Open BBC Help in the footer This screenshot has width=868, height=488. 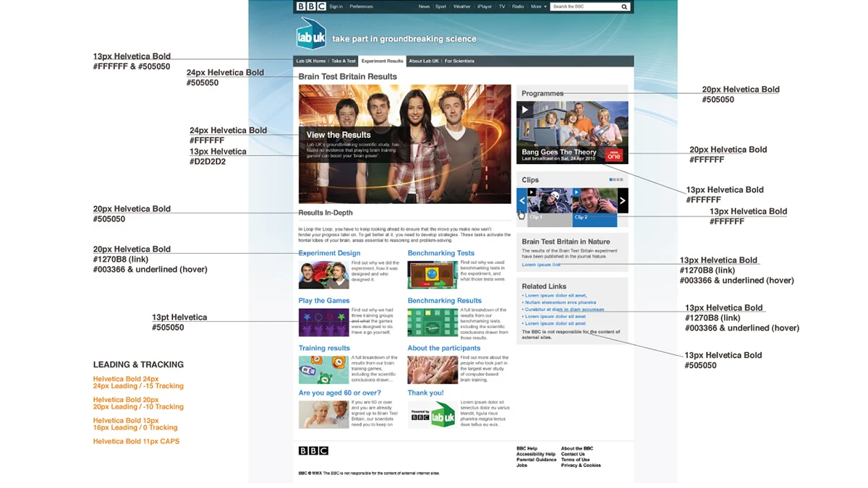(x=527, y=448)
